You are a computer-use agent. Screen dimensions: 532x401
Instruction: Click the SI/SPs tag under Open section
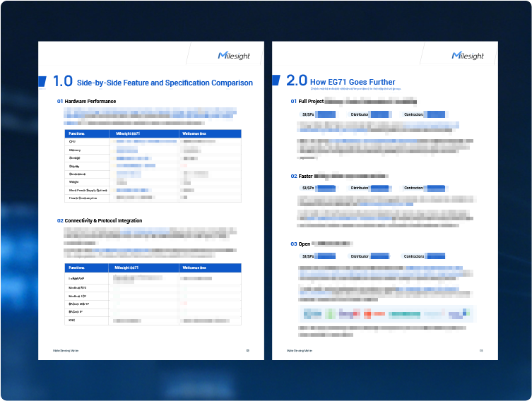pyautogui.click(x=319, y=256)
